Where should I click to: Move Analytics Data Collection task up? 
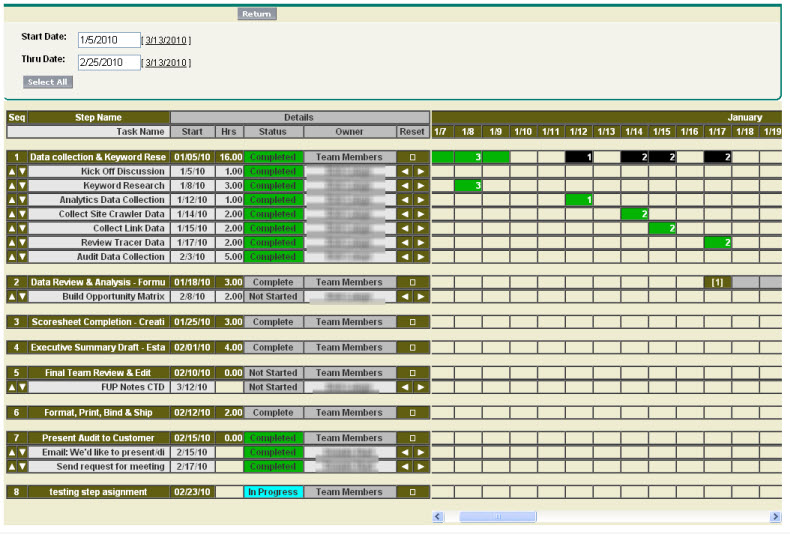(12, 200)
